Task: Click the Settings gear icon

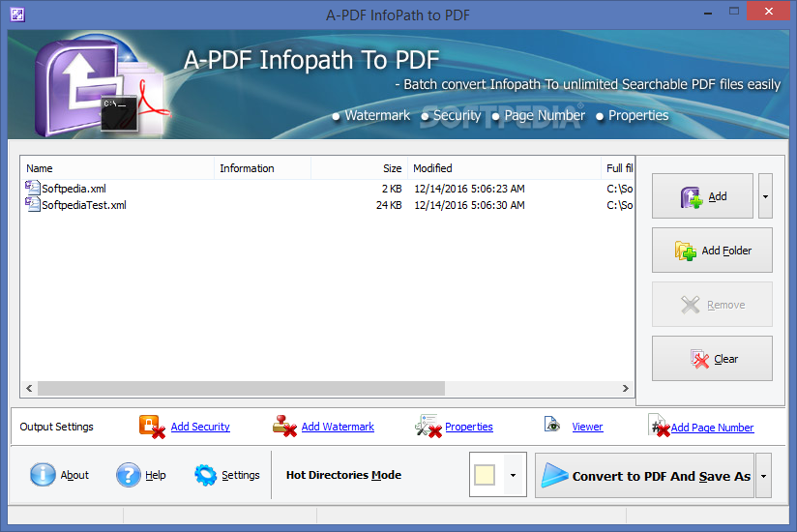Action: click(206, 475)
